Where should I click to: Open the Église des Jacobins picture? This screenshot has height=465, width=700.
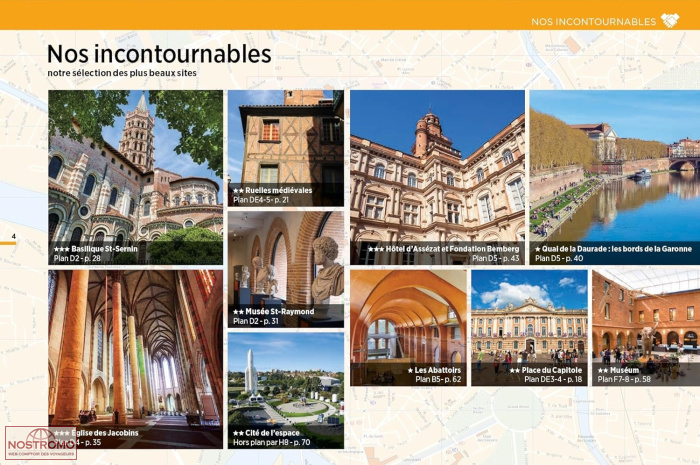tap(136, 359)
